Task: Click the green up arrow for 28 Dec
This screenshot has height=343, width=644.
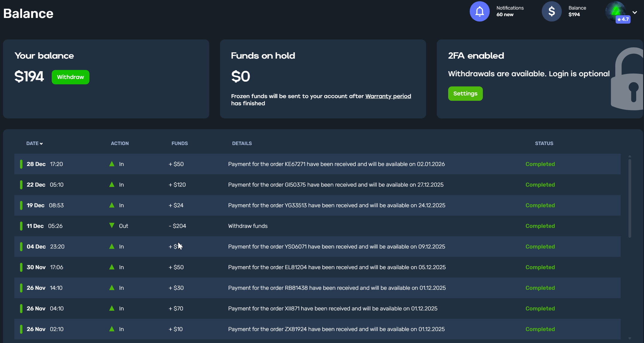Action: 112,164
